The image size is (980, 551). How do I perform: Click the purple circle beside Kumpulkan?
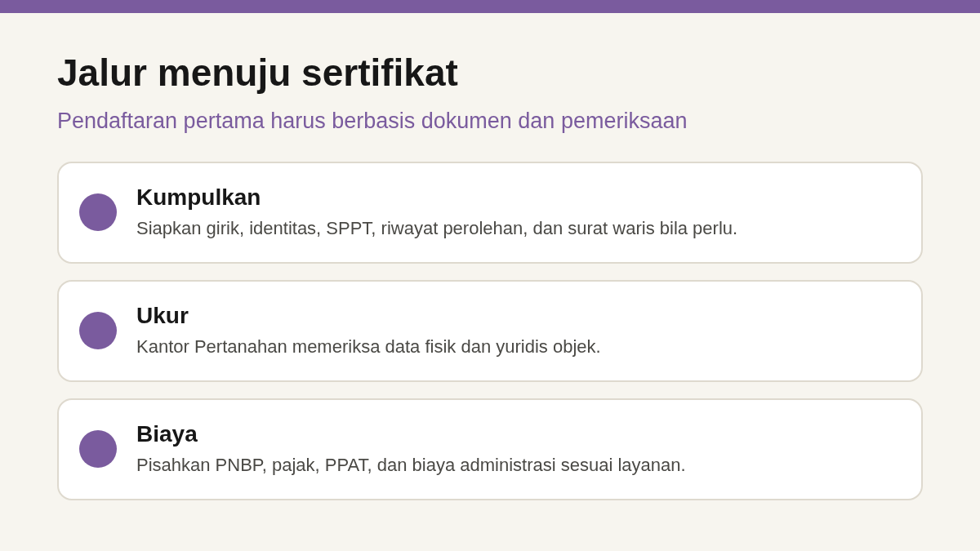[x=98, y=212]
